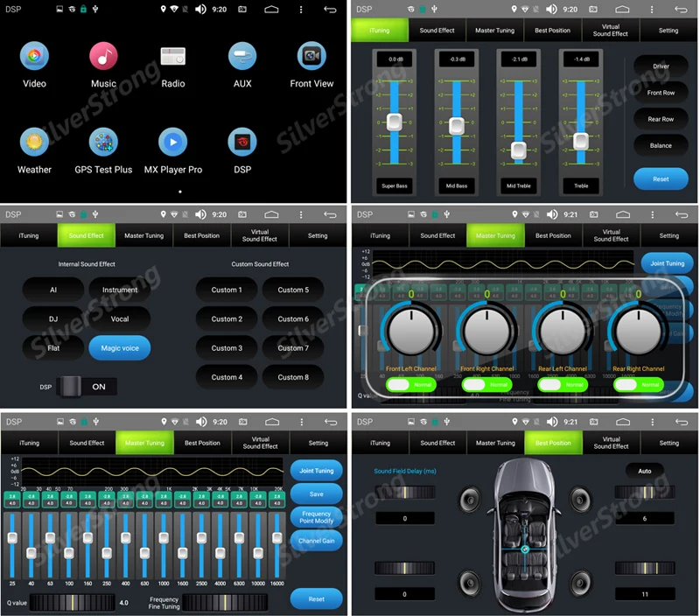Click the Front Left Channel gain knob
Viewport: 700px width, 616px height.
[411, 332]
